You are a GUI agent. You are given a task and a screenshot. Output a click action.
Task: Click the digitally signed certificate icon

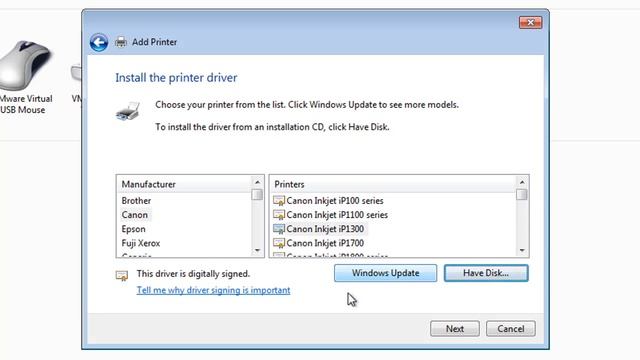122,276
